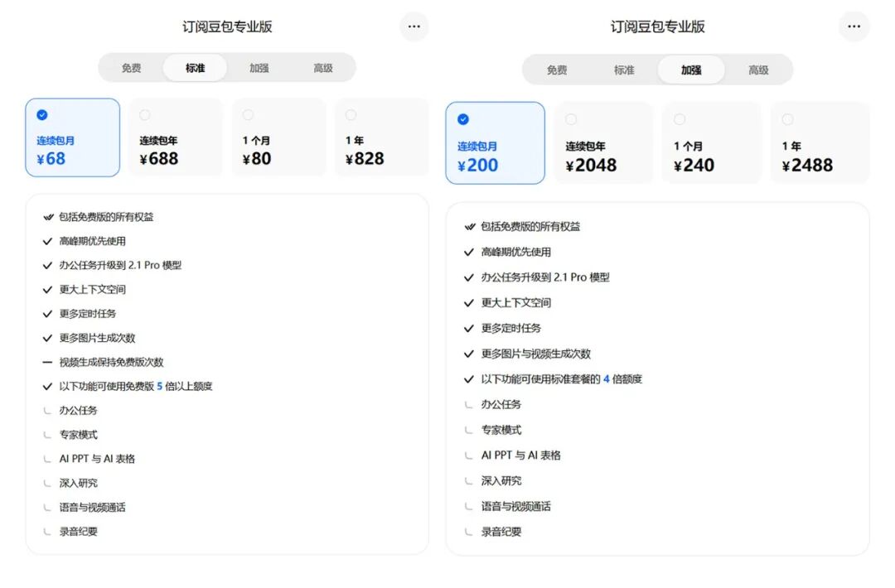Click the 视频生成保持免费版次数 feature row
Screen dimensions: 895x588
pyautogui.click(x=104, y=362)
